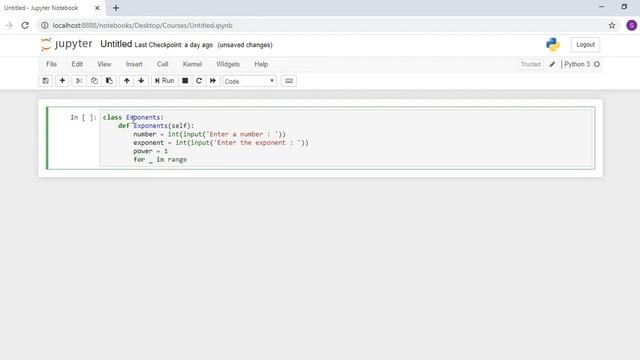The image size is (640, 360).
Task: Click the 'power = 1' code line
Action: coord(150,151)
